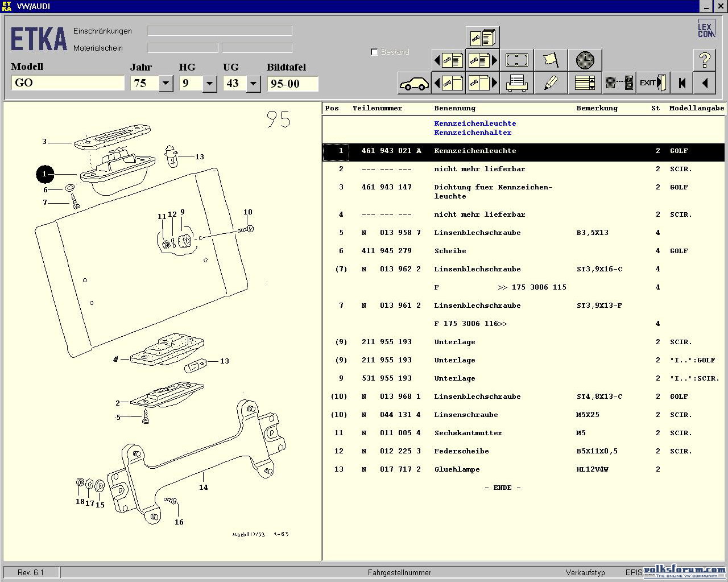The width and height of the screenshot is (728, 582).
Task: Click the Fahrgestellnummer status bar field
Action: [x=399, y=573]
